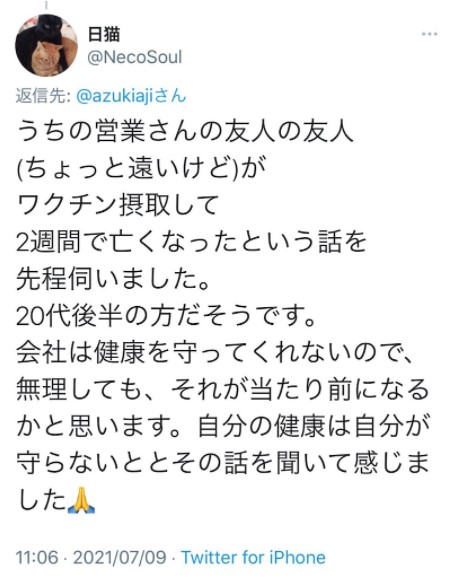Follow the Twitter for iPhone link

pos(253,558)
